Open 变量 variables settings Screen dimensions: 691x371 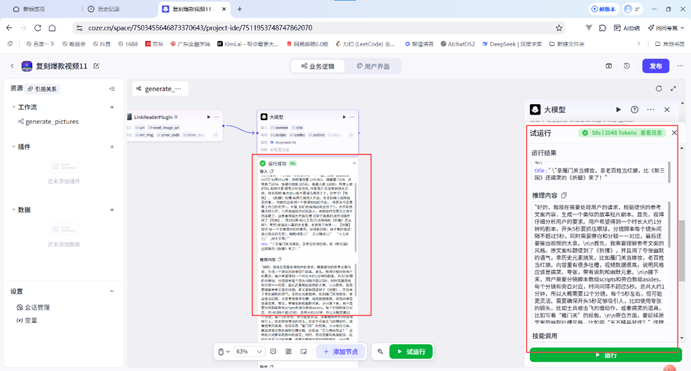click(27, 320)
